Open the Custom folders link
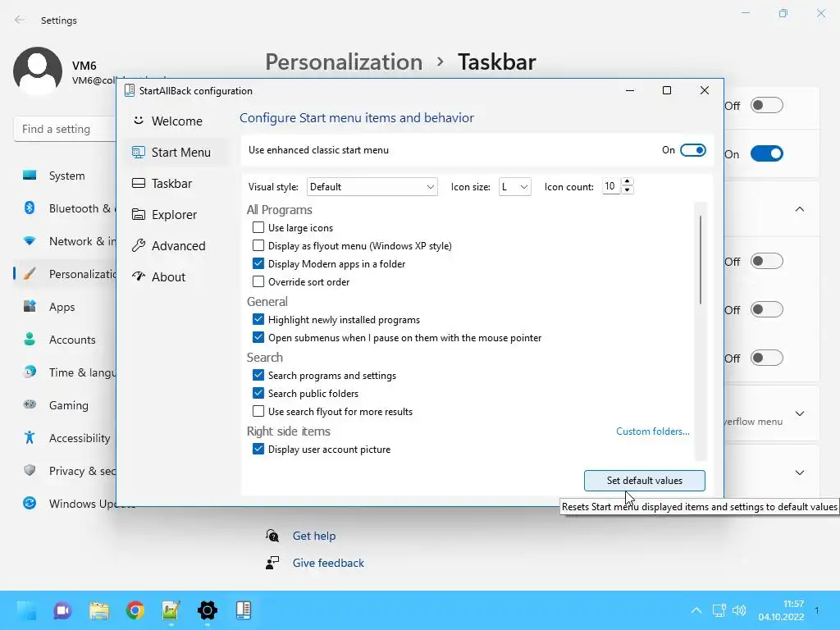840x630 pixels. (652, 431)
